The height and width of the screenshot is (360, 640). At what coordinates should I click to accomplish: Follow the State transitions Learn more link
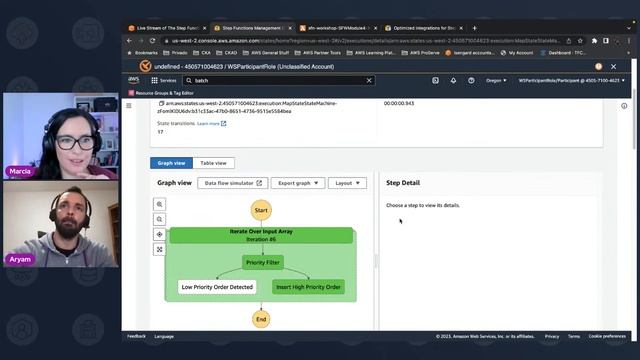click(211, 123)
